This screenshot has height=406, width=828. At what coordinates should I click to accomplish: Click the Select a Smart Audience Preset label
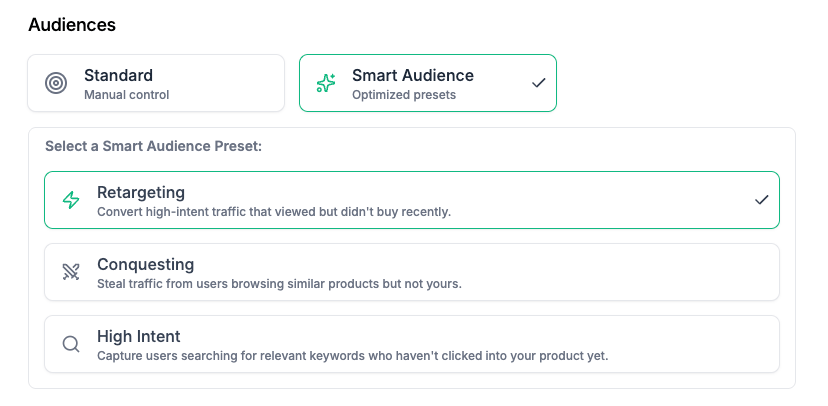click(x=153, y=146)
